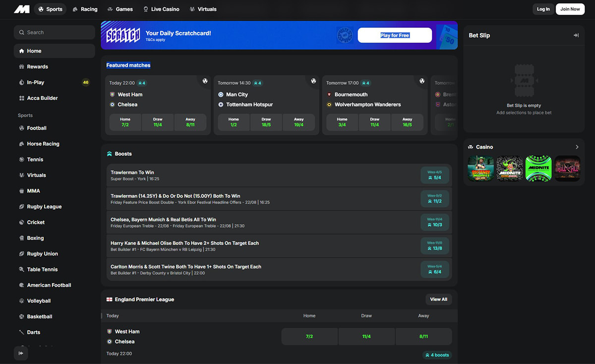Select Wolverhampton Away 16/5 odds
This screenshot has width=595, height=364.
click(407, 122)
